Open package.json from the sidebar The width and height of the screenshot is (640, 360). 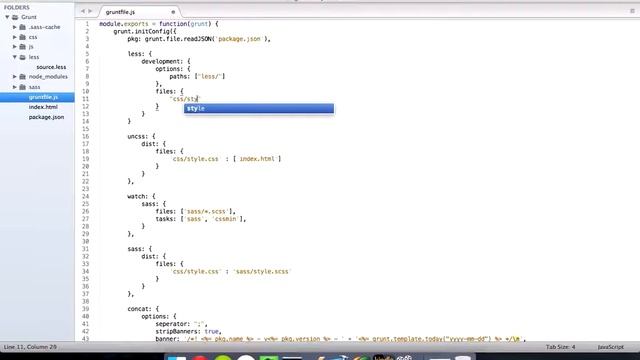coord(46,117)
